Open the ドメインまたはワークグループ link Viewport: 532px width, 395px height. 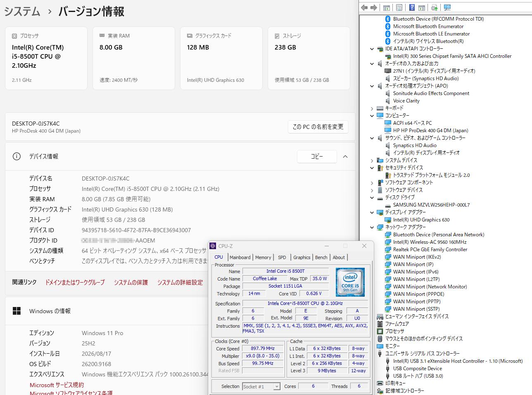coord(75,282)
